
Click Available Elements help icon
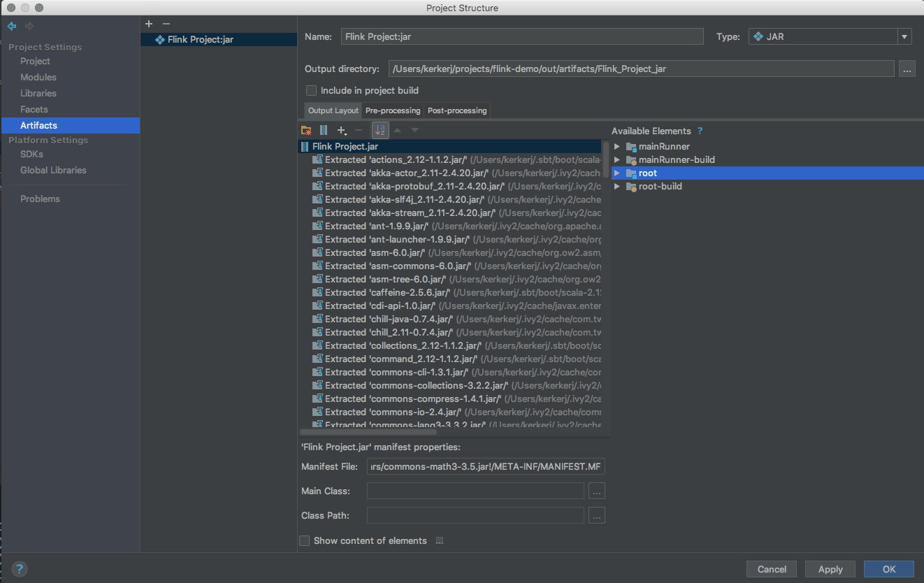coord(700,131)
